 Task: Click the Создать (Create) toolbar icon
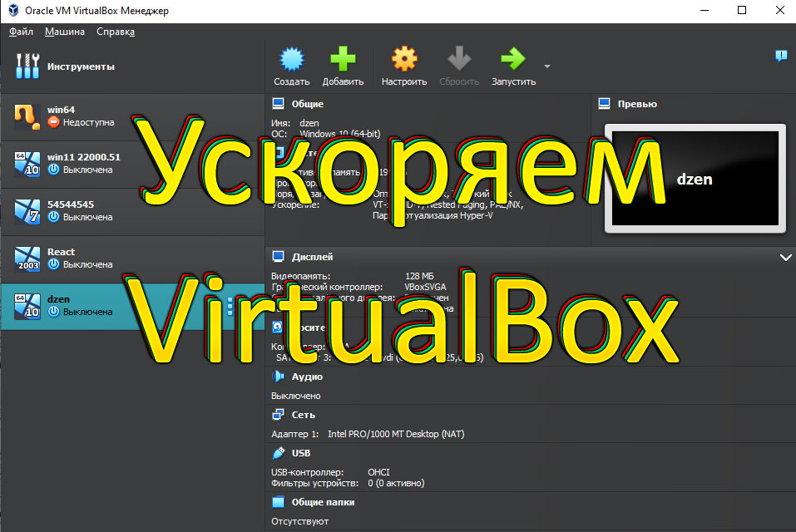pos(292,59)
